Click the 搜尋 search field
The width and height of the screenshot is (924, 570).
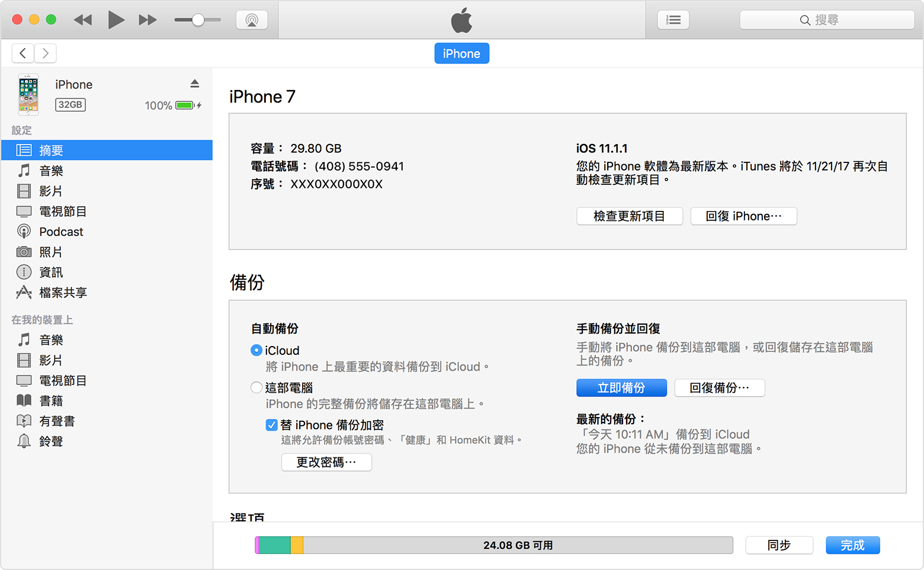click(x=826, y=20)
